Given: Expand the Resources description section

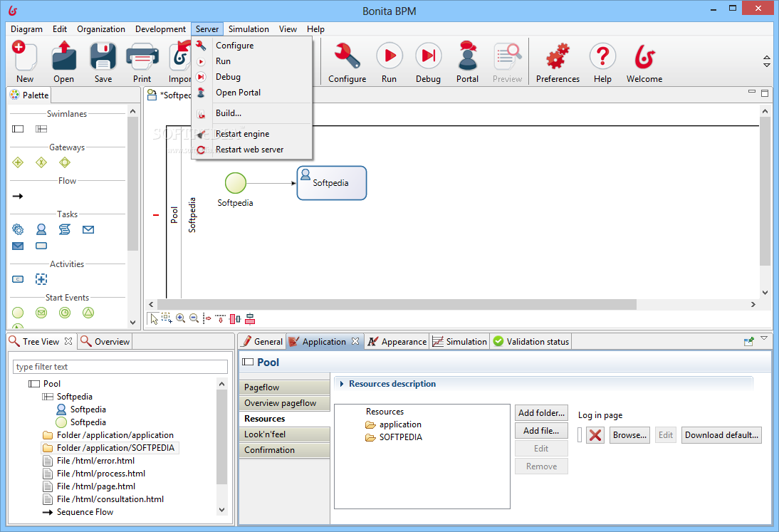Looking at the screenshot, I should [342, 384].
